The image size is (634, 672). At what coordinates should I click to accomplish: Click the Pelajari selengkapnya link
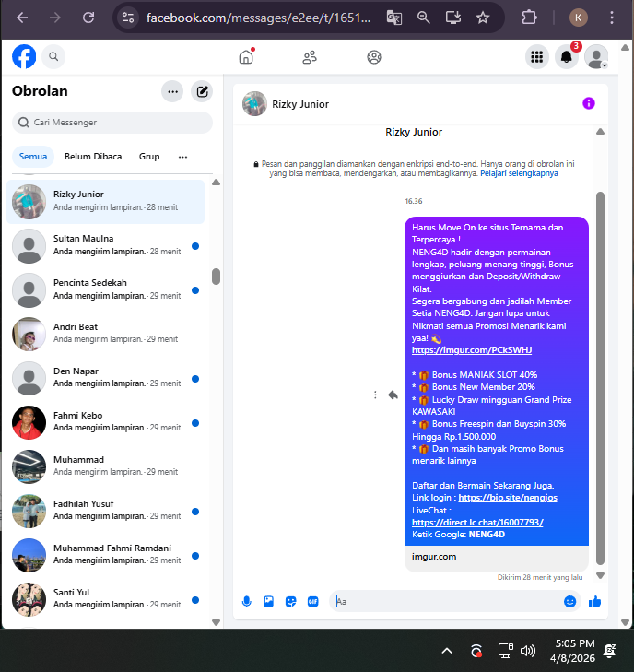point(519,173)
